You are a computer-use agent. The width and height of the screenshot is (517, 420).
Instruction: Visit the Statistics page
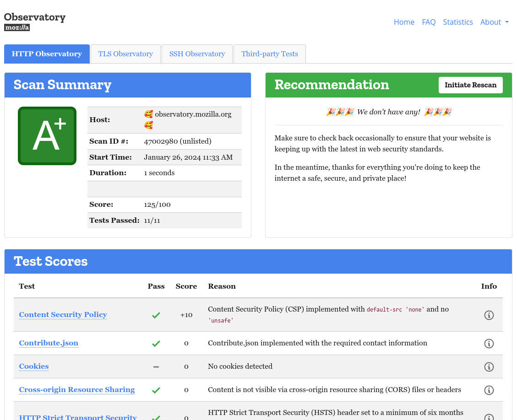(x=458, y=22)
